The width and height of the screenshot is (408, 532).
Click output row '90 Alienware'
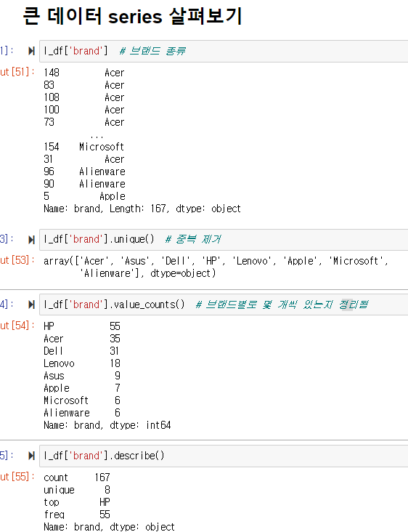(x=84, y=184)
